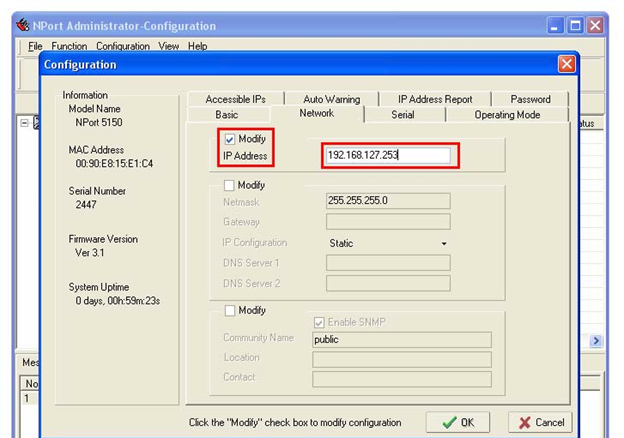Close the NPort Administrator main window
Screen dimensions: 624x438
595,26
